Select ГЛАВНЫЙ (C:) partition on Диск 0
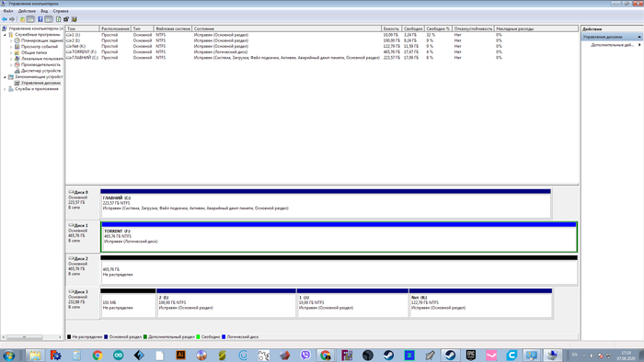Viewport: 644px width, 362px height. (326, 204)
